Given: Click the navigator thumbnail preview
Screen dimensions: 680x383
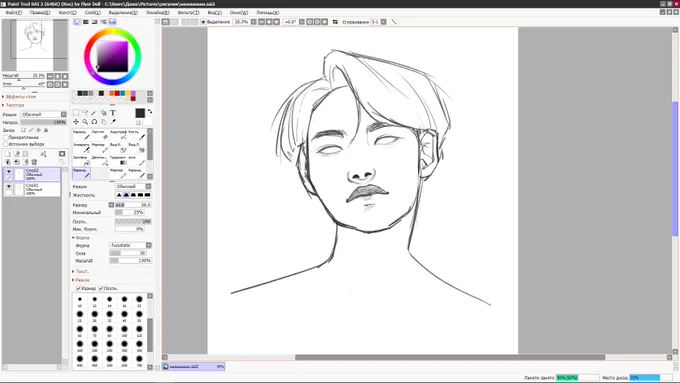Looking at the screenshot, I should pyautogui.click(x=35, y=45).
